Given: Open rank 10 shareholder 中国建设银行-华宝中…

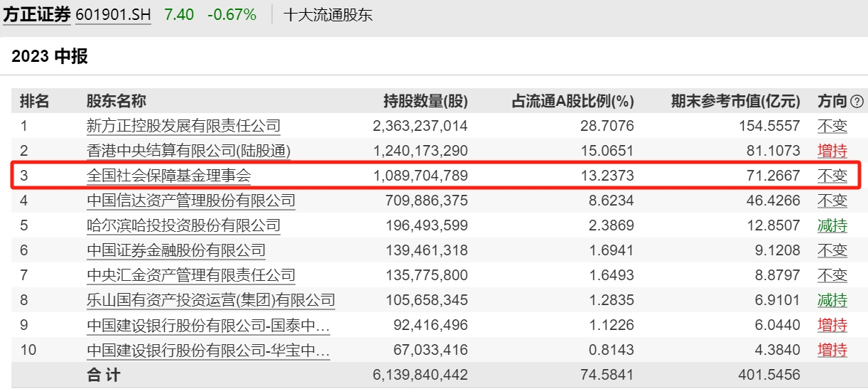Looking at the screenshot, I should pyautogui.click(x=209, y=350).
